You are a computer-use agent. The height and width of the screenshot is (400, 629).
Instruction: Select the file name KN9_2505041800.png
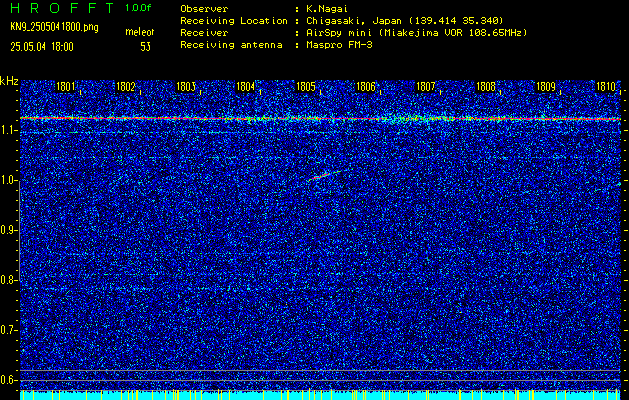[x=54, y=28]
